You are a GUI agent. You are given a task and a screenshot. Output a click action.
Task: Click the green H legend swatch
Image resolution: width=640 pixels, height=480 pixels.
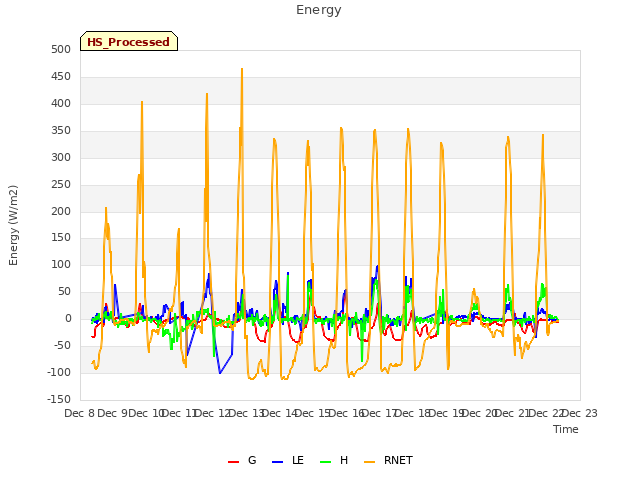(x=325, y=462)
